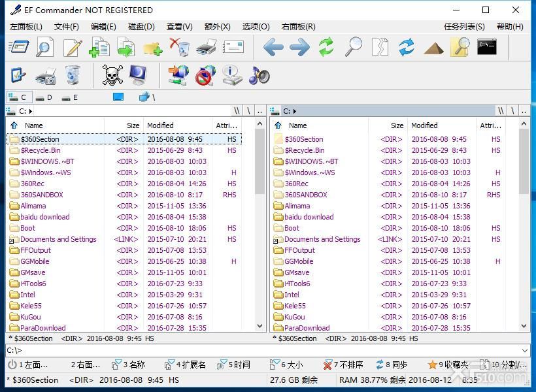Click the folder search magnifier icon
536x392 pixels.
[460, 47]
